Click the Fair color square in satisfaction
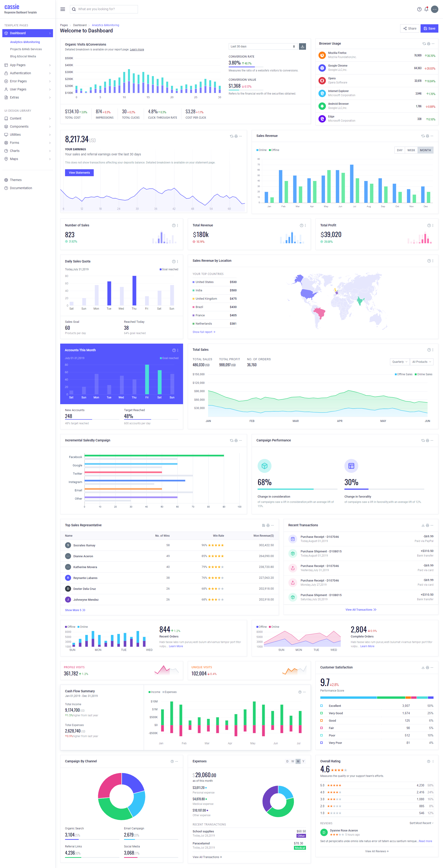 (321, 728)
